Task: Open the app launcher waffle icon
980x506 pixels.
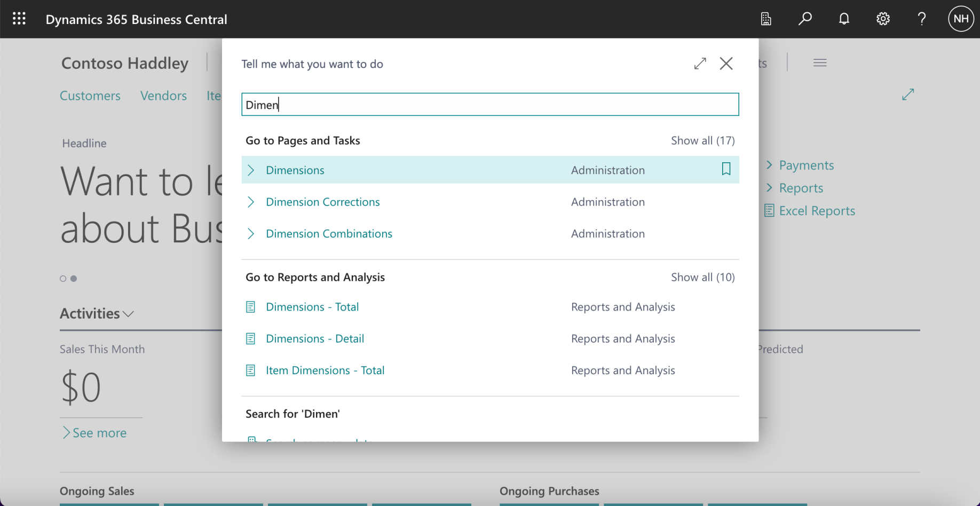Action: tap(19, 19)
